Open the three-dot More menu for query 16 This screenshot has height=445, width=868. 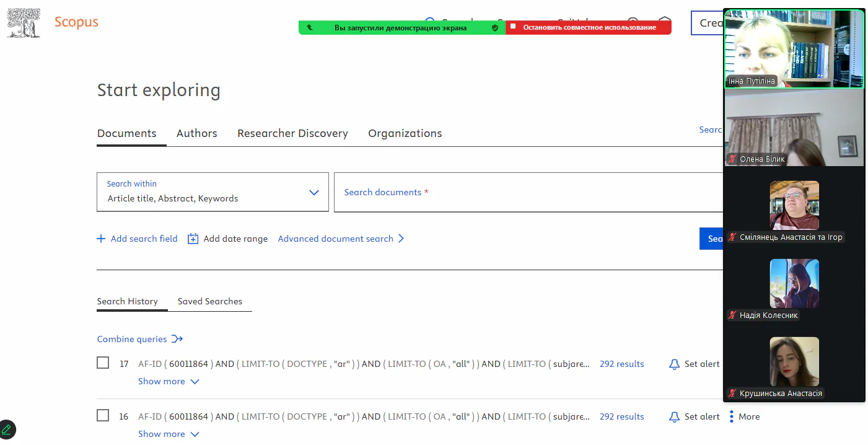(x=732, y=416)
